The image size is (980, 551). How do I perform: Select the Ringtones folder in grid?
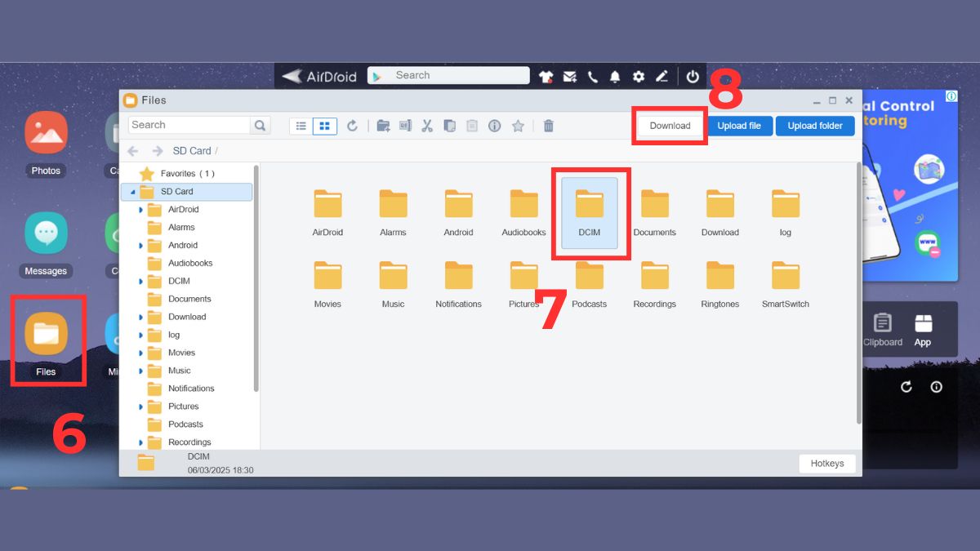pos(720,284)
